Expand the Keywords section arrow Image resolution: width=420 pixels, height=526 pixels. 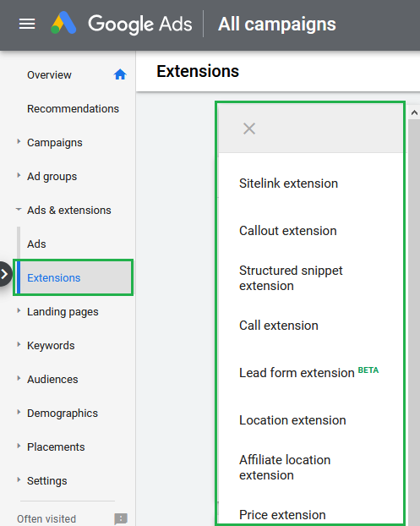point(19,344)
